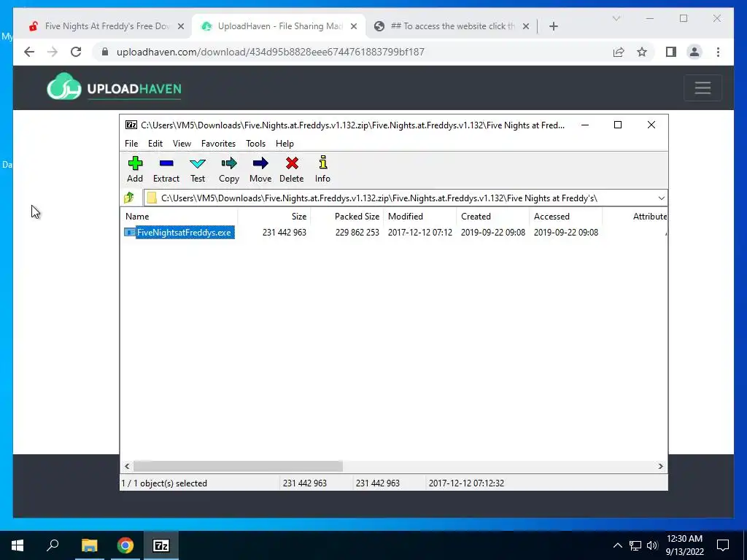Open Chrome tab search chevron
The image size is (747, 560).
[616, 18]
